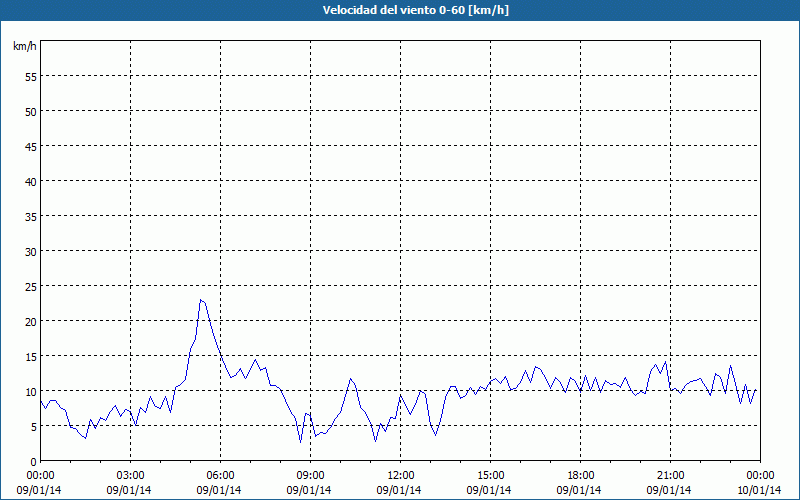This screenshot has width=800, height=500.
Task: Click the '50' y-axis label
Action: [31, 112]
